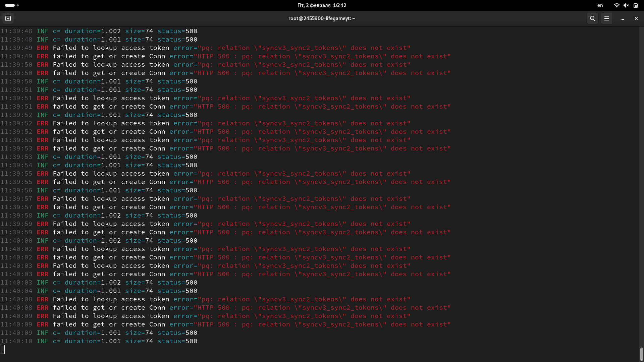Click the 11:39:55 Failed to lookup access token line
644x362 pixels.
(x=205, y=174)
